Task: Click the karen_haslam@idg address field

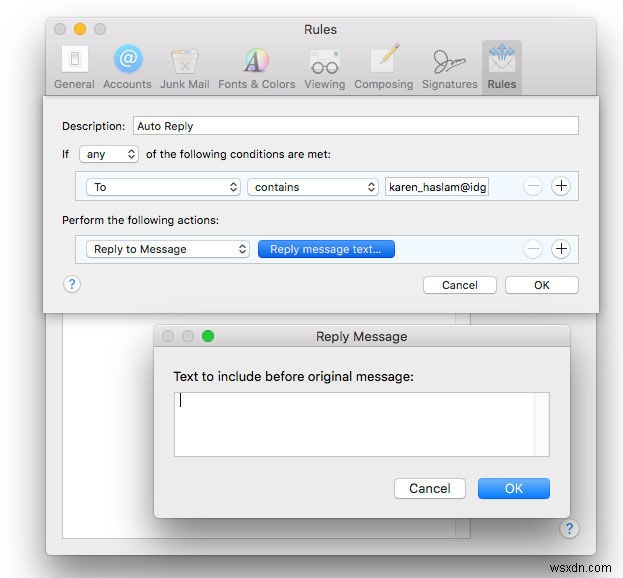Action: pos(437,187)
